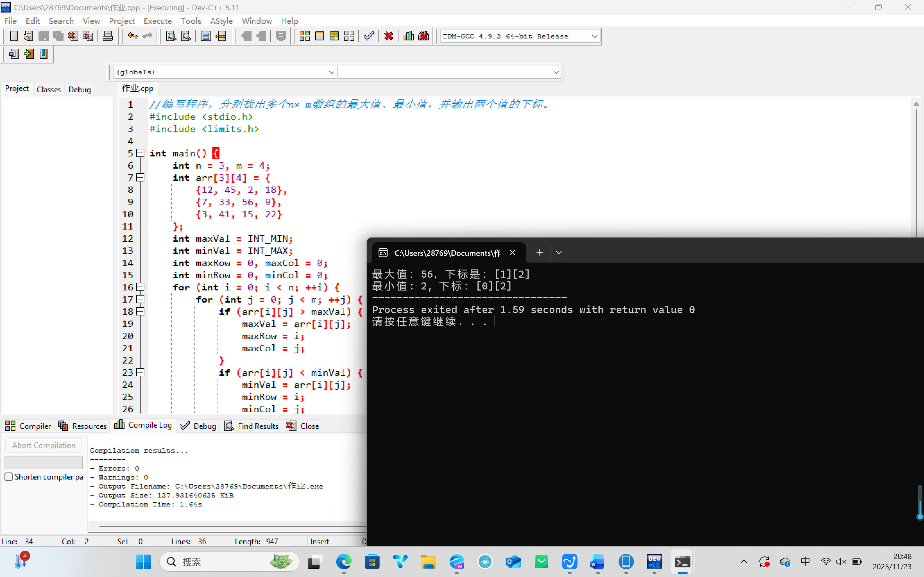Click the Insert green plus toolbar icon
Viewport: 924px width, 577px height.
pyautogui.click(x=29, y=54)
